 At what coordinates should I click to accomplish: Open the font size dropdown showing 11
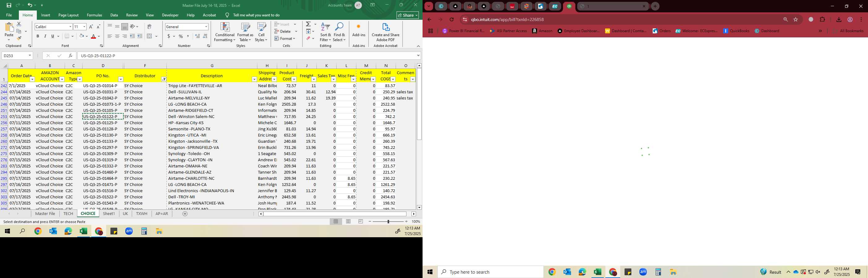(x=84, y=27)
